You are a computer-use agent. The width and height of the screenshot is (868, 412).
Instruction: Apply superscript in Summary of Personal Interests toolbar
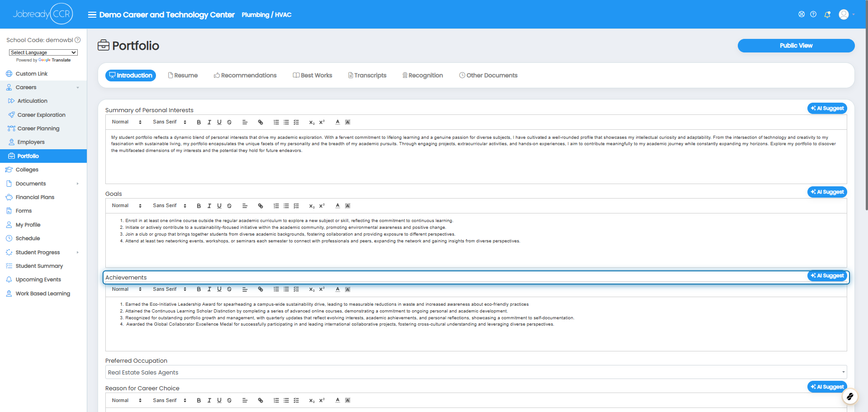coord(322,122)
